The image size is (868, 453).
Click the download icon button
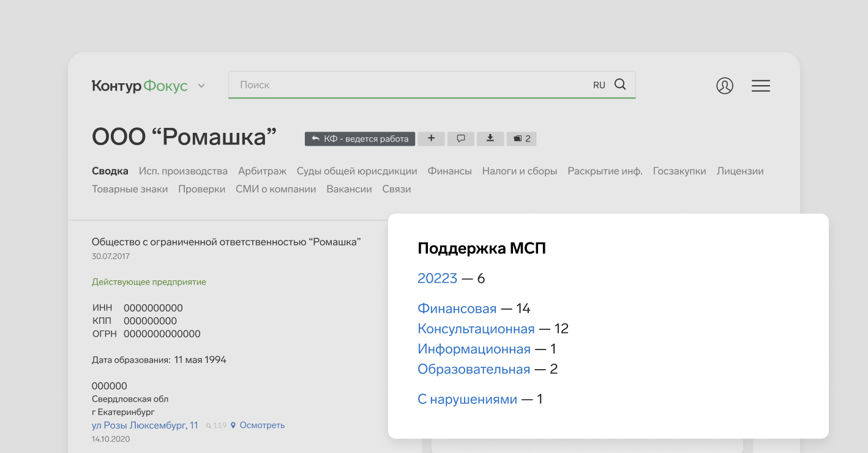(x=490, y=139)
